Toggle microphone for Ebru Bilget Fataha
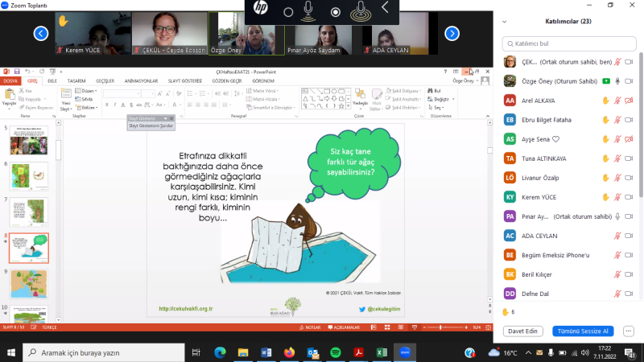Image resolution: width=644 pixels, height=362 pixels. coord(617,120)
